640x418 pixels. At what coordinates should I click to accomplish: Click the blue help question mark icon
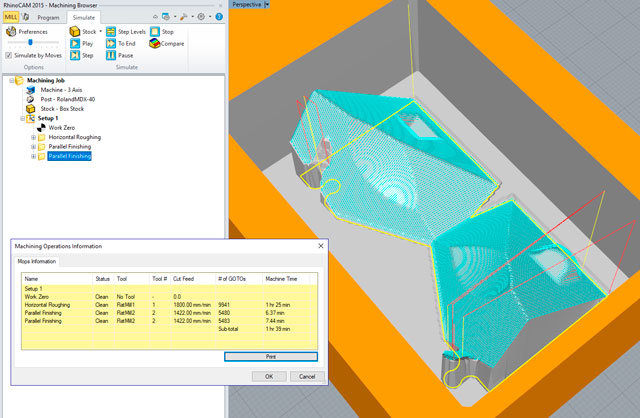219,17
